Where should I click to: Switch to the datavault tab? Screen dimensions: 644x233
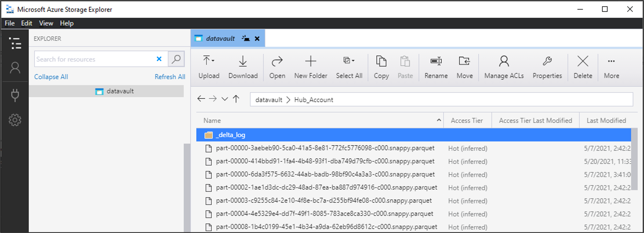[x=220, y=38]
